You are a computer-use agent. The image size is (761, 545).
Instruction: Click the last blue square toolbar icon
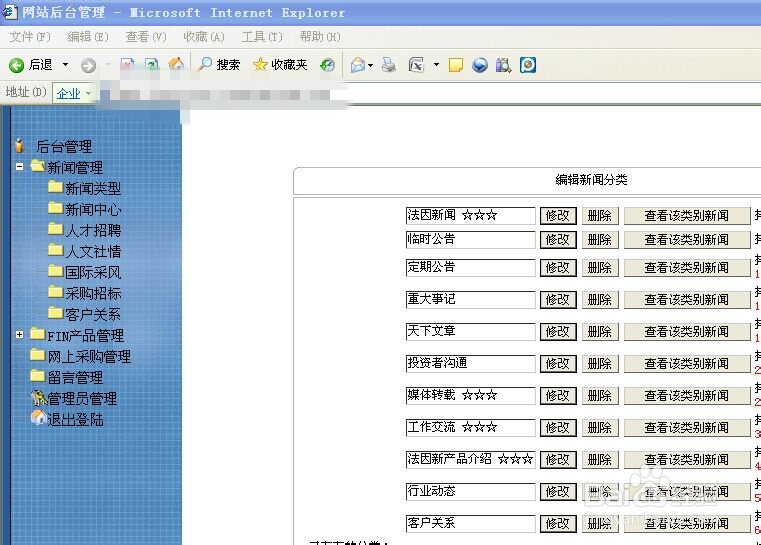tap(528, 65)
